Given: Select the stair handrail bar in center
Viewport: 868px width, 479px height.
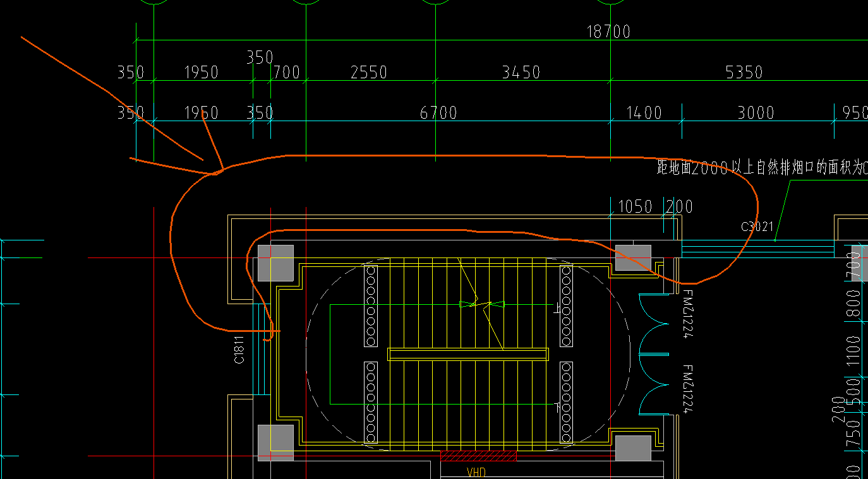Looking at the screenshot, I should click(x=468, y=354).
